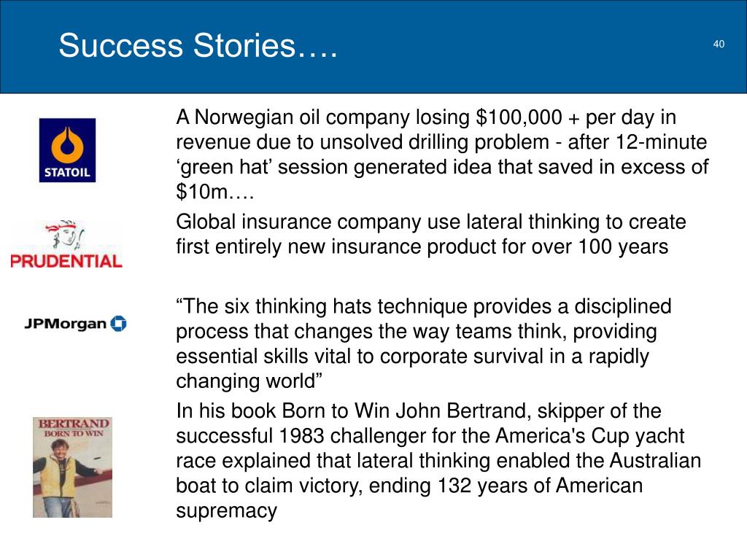This screenshot has height=560, width=747.
Task: Click the orange flame droplet in Statoil logo
Action: click(x=67, y=144)
